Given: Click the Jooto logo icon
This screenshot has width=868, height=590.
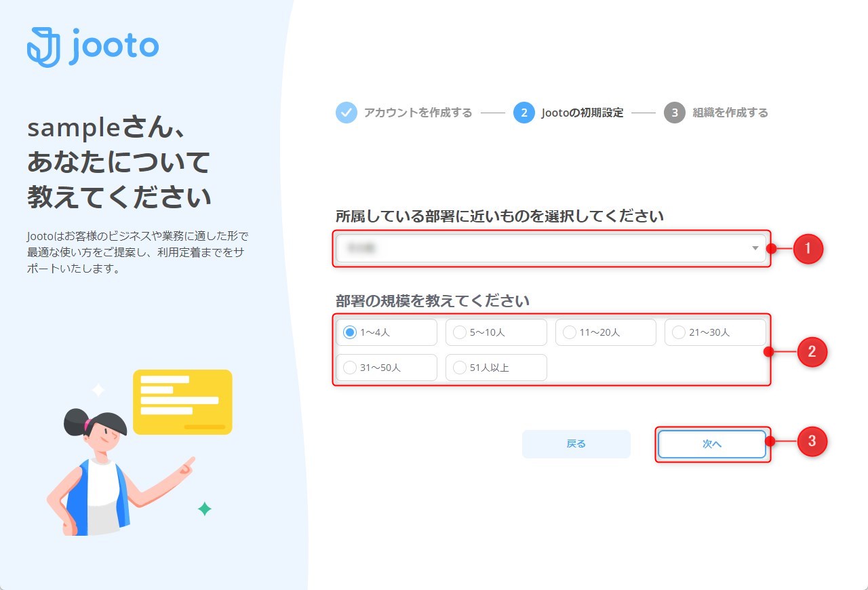Looking at the screenshot, I should 42,45.
